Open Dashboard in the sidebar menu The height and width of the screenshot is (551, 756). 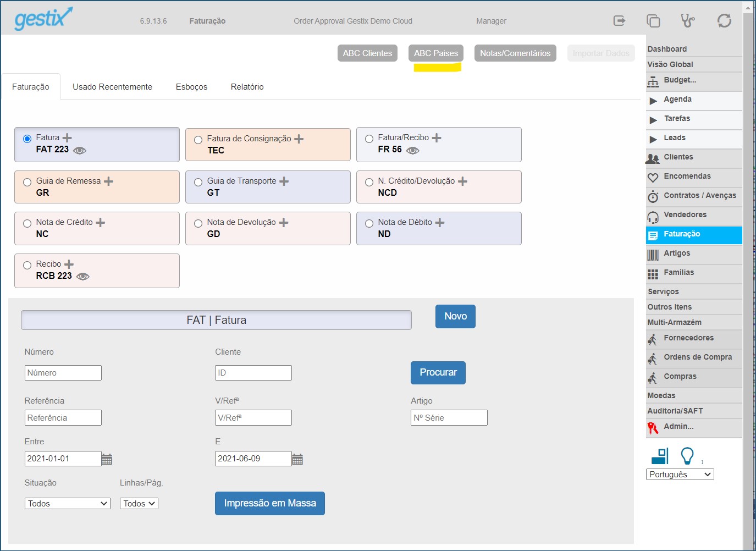tap(667, 49)
